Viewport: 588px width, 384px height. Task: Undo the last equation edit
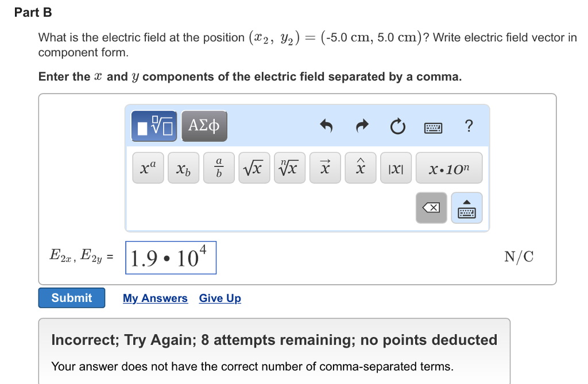tap(326, 127)
